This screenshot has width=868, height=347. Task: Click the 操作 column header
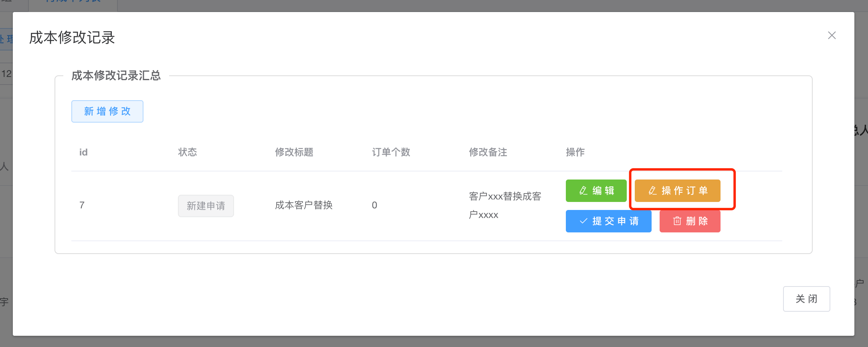point(575,152)
